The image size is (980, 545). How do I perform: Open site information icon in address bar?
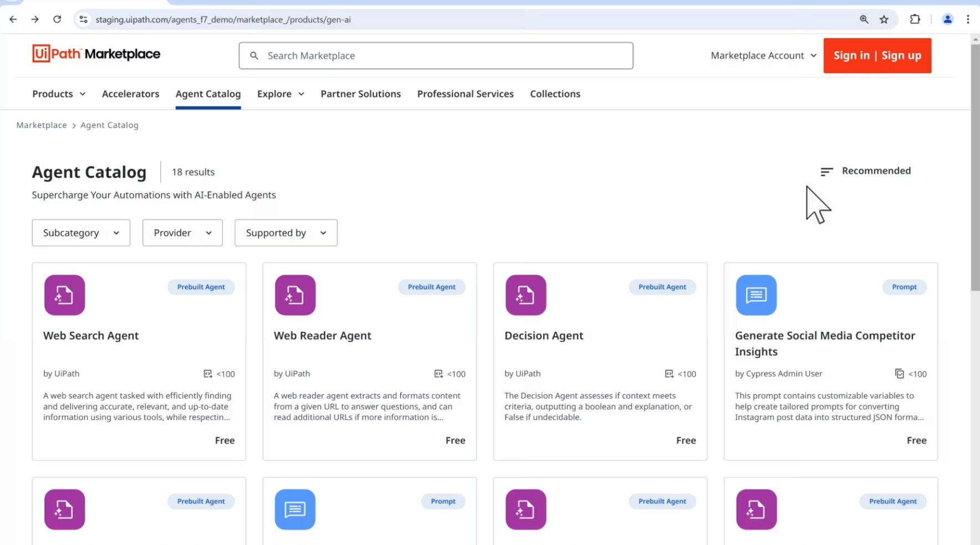83,19
